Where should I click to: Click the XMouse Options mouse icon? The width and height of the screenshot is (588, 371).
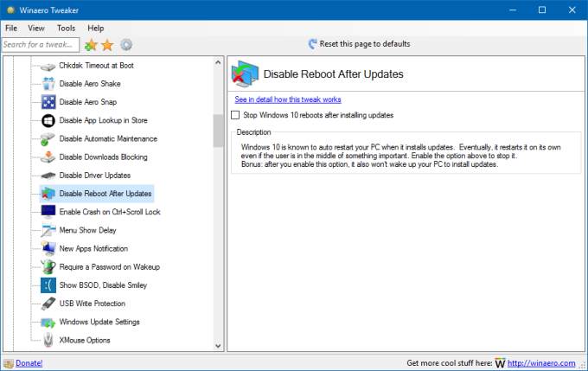48,340
